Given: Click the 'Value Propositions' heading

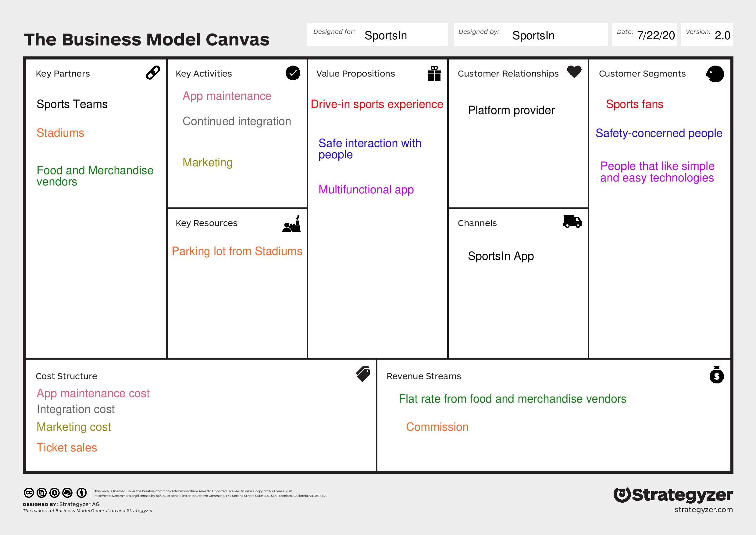Looking at the screenshot, I should pos(355,74).
